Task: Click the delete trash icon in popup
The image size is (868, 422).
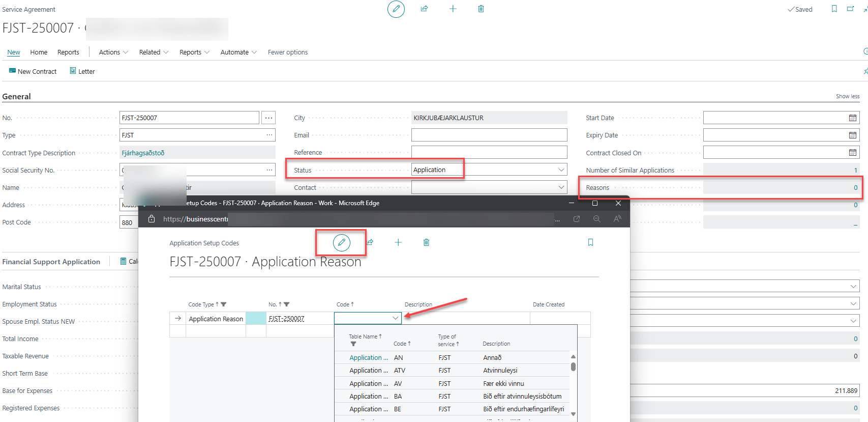Action: [x=426, y=243]
